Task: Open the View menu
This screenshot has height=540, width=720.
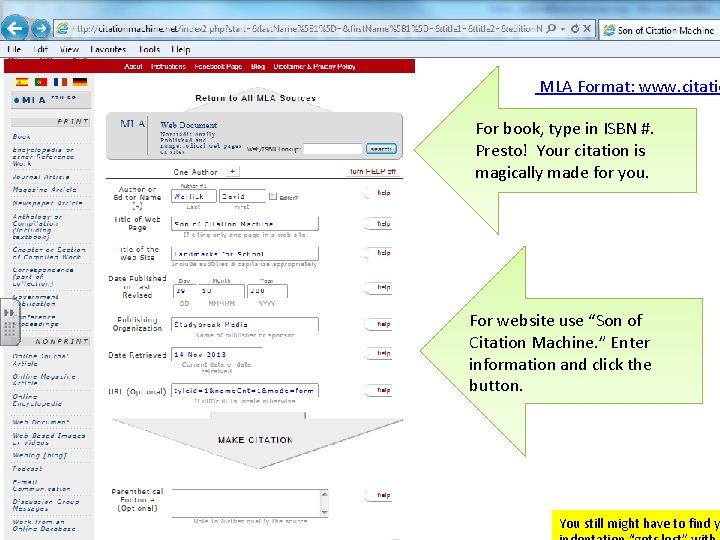Action: 69,49
